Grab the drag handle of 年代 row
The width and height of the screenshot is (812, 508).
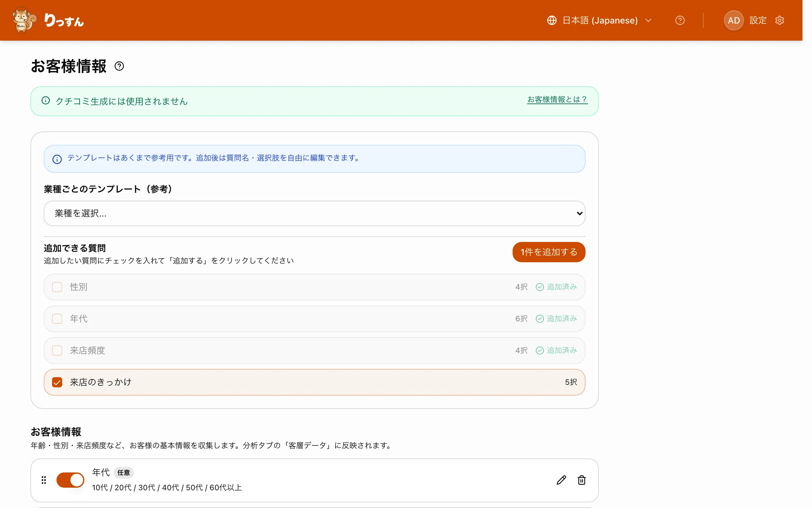click(44, 480)
